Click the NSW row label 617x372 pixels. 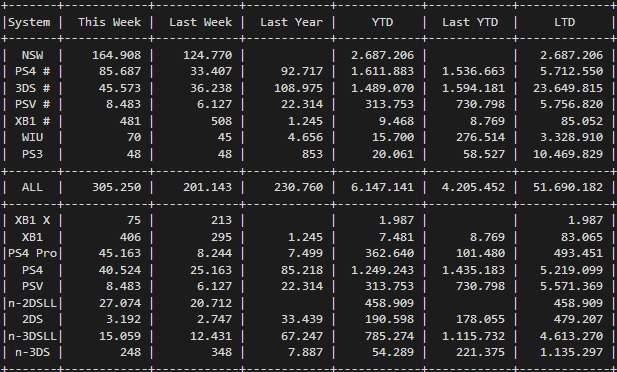(x=32, y=55)
